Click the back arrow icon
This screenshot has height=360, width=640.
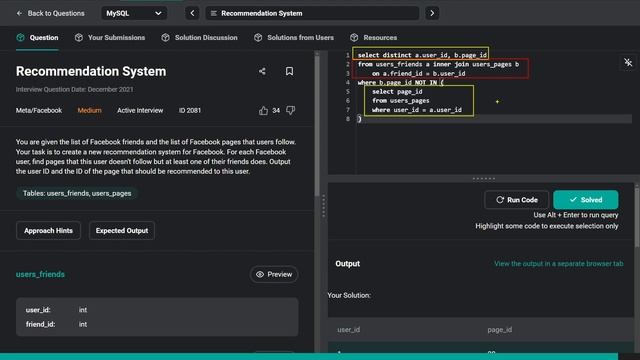(x=19, y=13)
